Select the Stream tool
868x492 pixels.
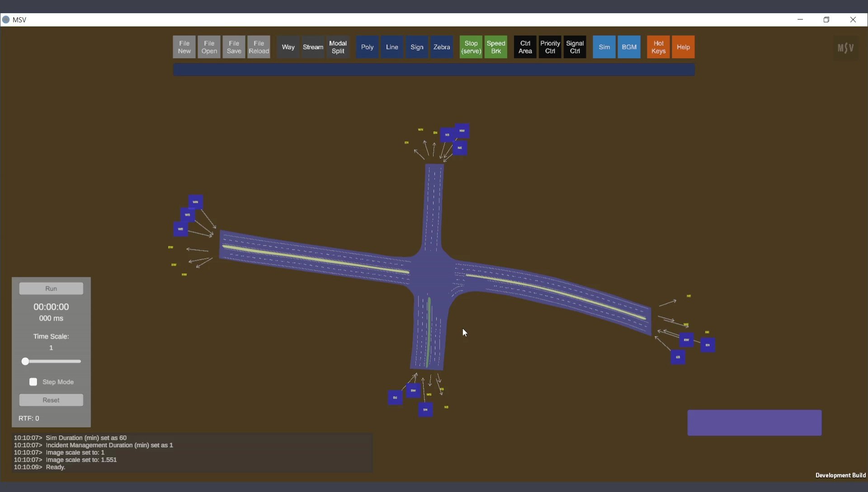tap(313, 47)
